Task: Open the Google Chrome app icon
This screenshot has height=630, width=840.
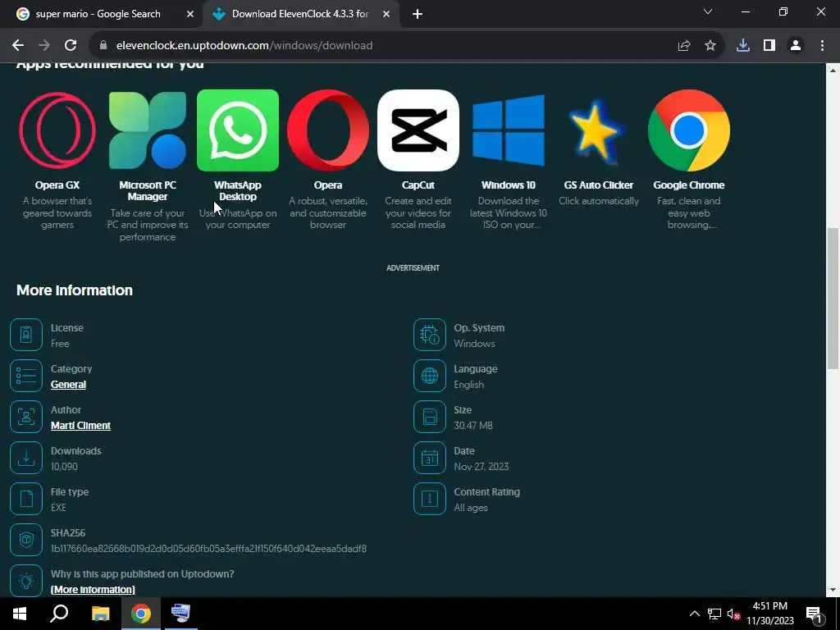Action: point(689,130)
